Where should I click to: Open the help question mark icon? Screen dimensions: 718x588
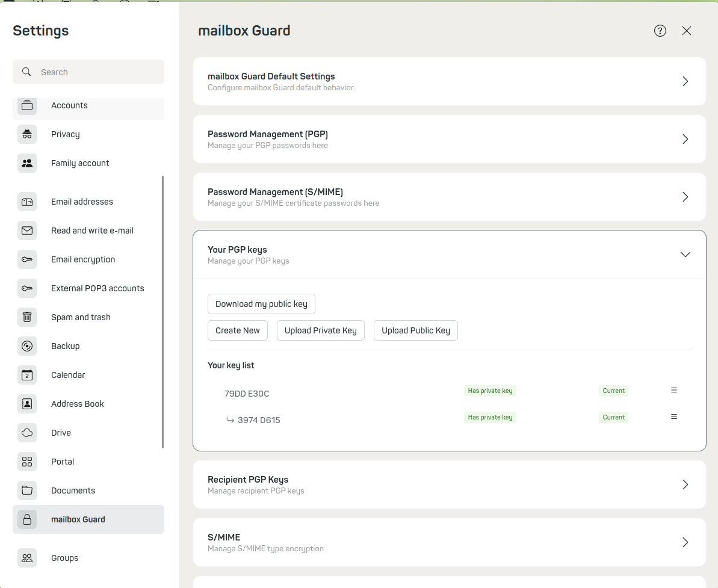(x=660, y=31)
